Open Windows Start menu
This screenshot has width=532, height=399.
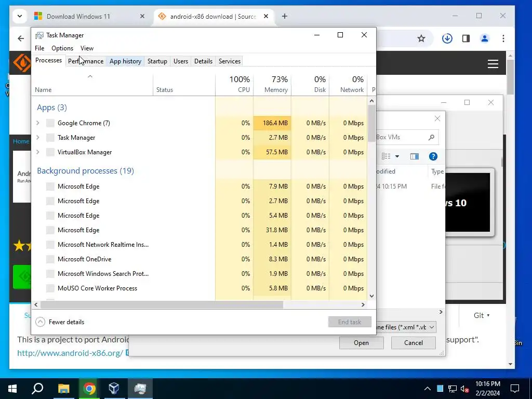pyautogui.click(x=12, y=388)
